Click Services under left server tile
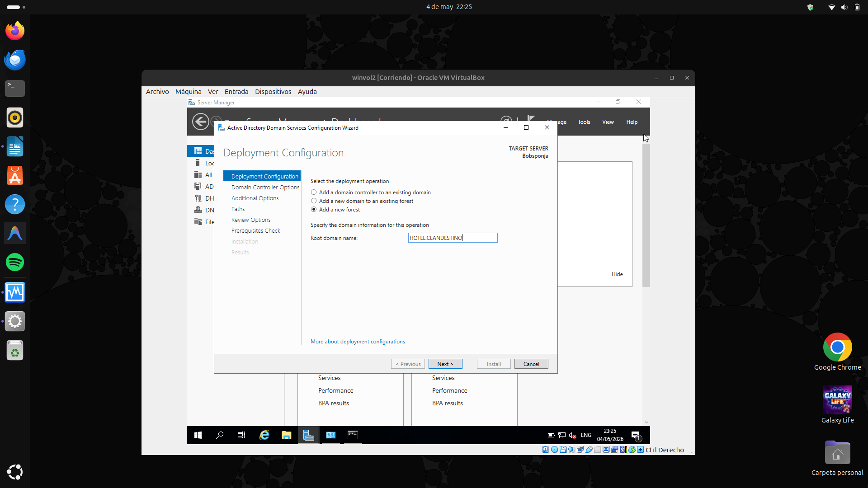 point(329,378)
